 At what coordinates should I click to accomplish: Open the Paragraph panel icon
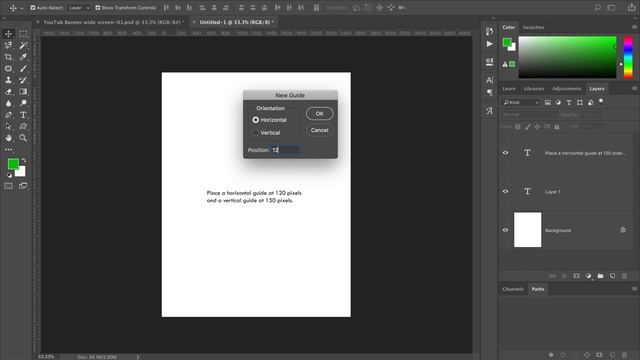pyautogui.click(x=489, y=93)
